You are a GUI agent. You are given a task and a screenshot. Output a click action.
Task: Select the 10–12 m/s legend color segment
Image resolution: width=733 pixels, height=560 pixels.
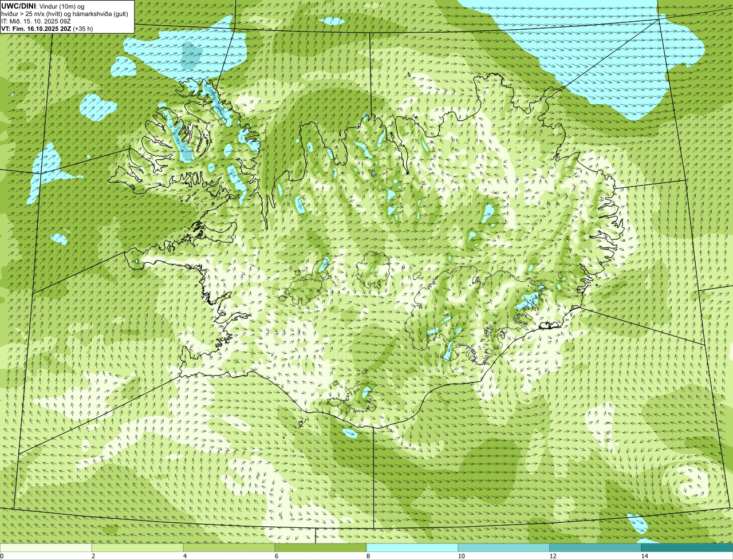pyautogui.click(x=504, y=548)
